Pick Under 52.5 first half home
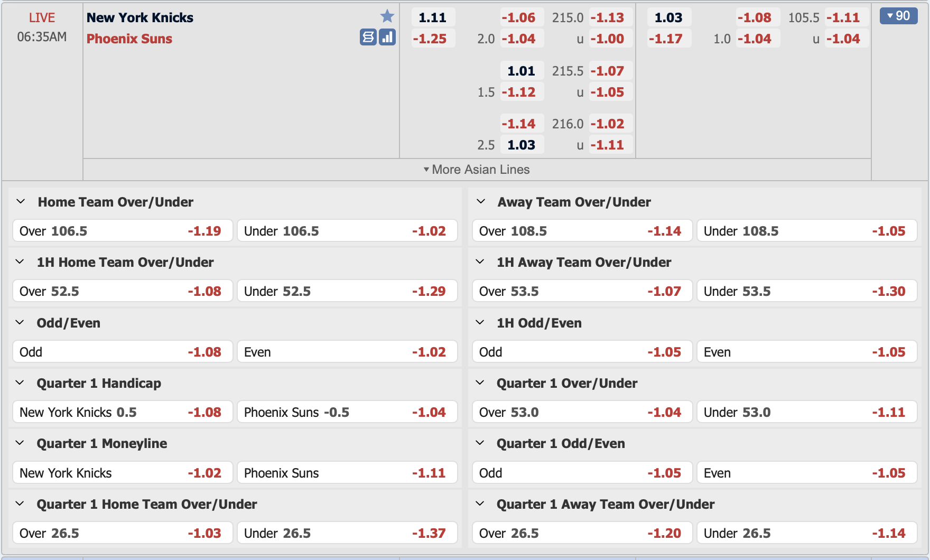The width and height of the screenshot is (930, 560). tap(347, 291)
